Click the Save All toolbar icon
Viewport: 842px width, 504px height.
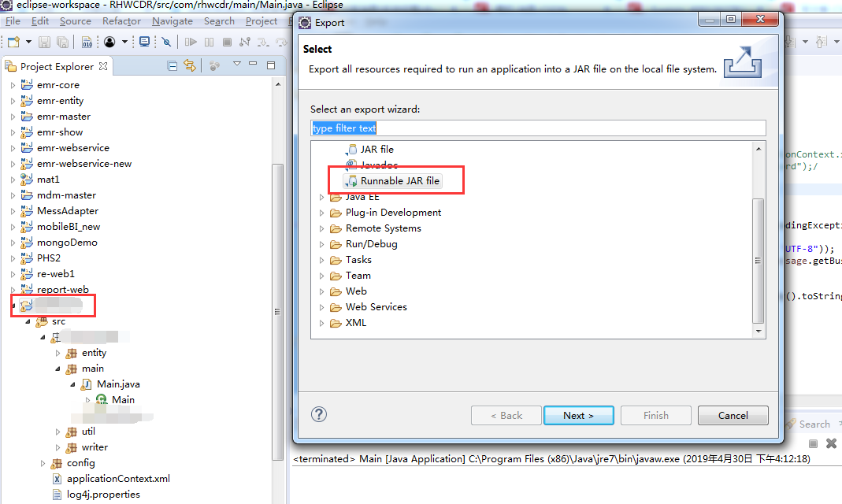(62, 41)
